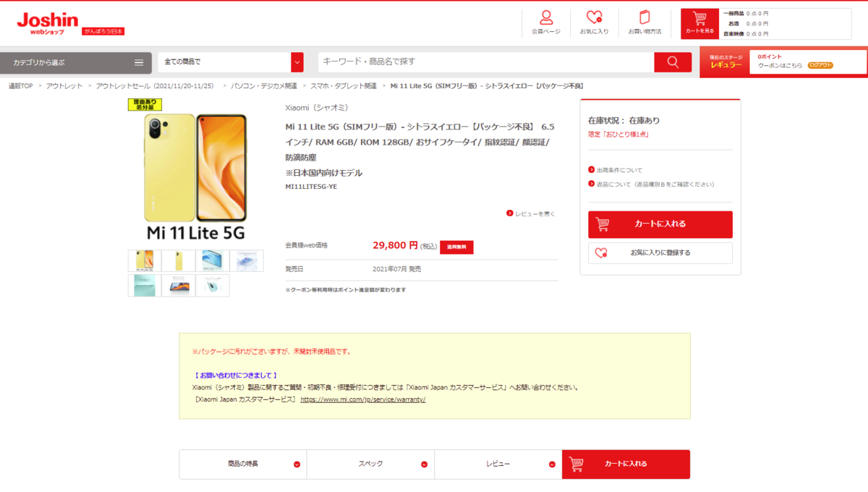Click breadcrumb アウトレットセール (2021/11/20-11/25)

155,86
